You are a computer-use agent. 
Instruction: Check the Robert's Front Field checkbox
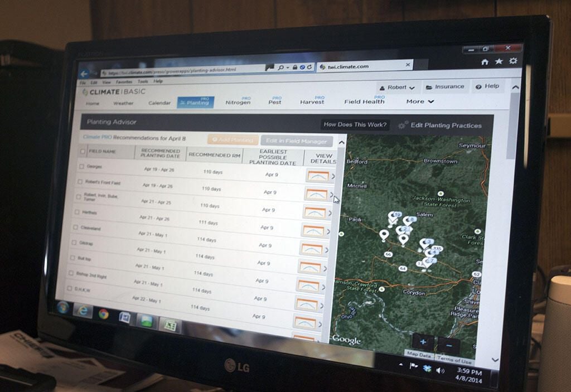80,181
